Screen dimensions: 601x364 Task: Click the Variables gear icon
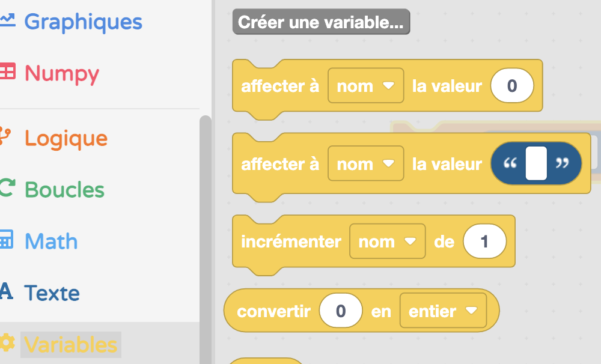point(7,342)
